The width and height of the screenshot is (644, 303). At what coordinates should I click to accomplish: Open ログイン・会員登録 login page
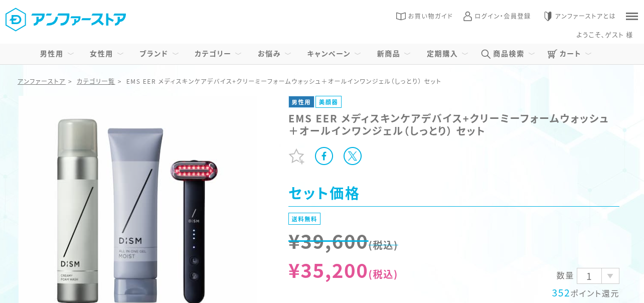click(x=497, y=16)
